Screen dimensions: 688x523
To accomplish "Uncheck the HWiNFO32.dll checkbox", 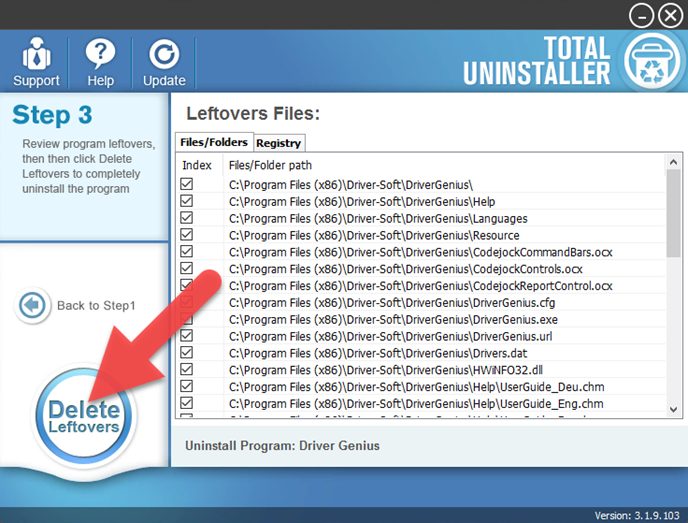I will [x=186, y=369].
